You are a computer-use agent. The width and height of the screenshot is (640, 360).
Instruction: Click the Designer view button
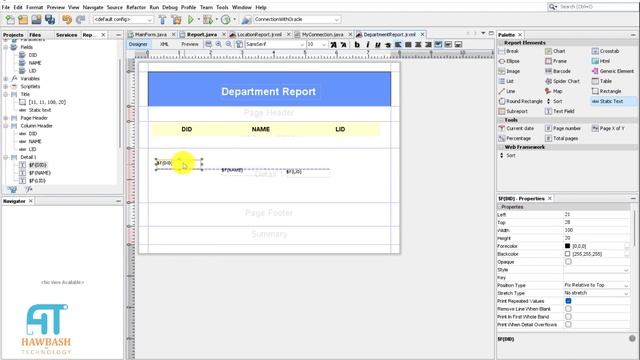[x=138, y=44]
